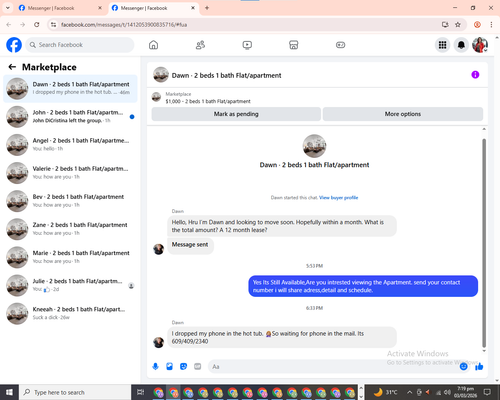Screen dimensions: 500x400
Task: Open the Julie conversation in list
Action: pyautogui.click(x=70, y=285)
